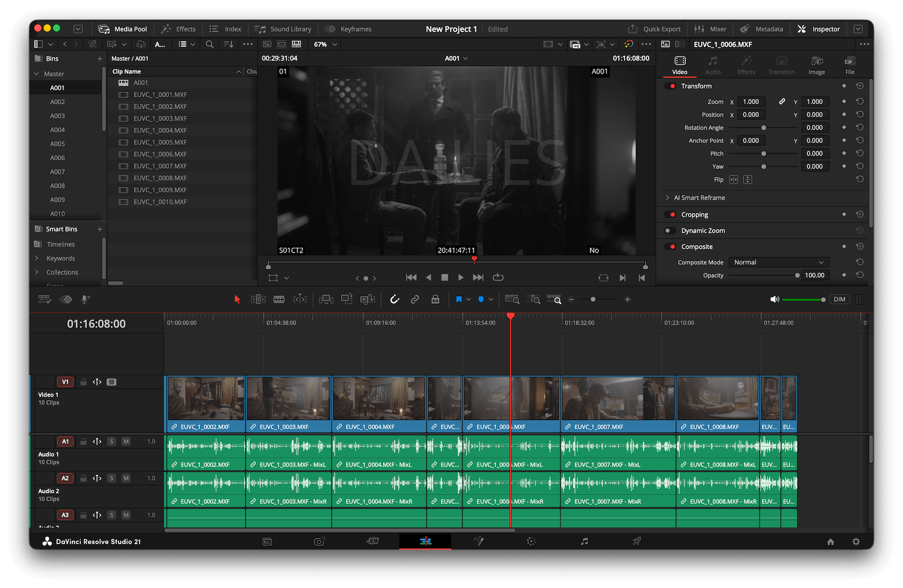Open the Media page icon
This screenshot has width=903, height=588.
[267, 541]
